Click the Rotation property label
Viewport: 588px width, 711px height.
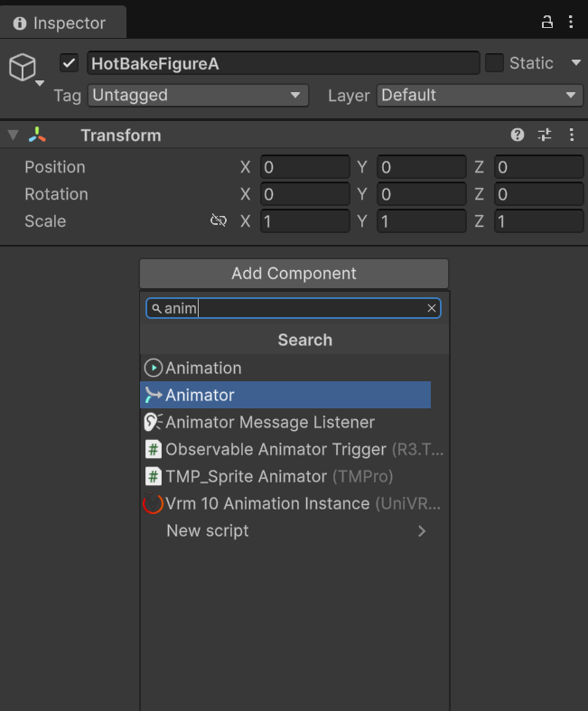click(56, 194)
